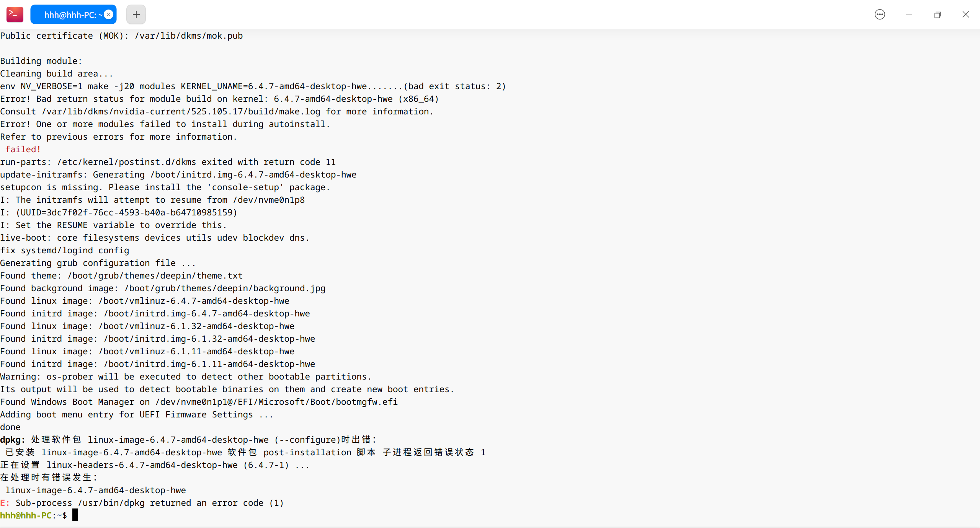The height and width of the screenshot is (528, 980).
Task: Click the bold dpkg: line
Action: [13, 440]
